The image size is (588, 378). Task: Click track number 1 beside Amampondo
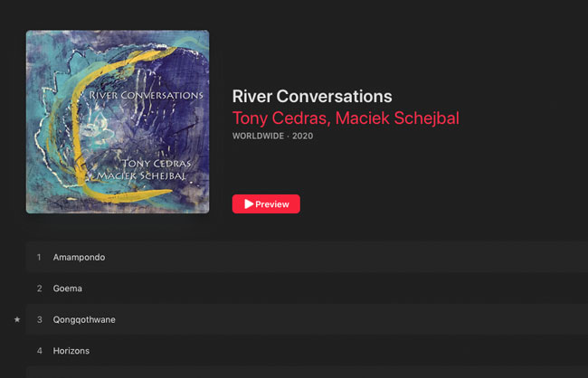39,258
